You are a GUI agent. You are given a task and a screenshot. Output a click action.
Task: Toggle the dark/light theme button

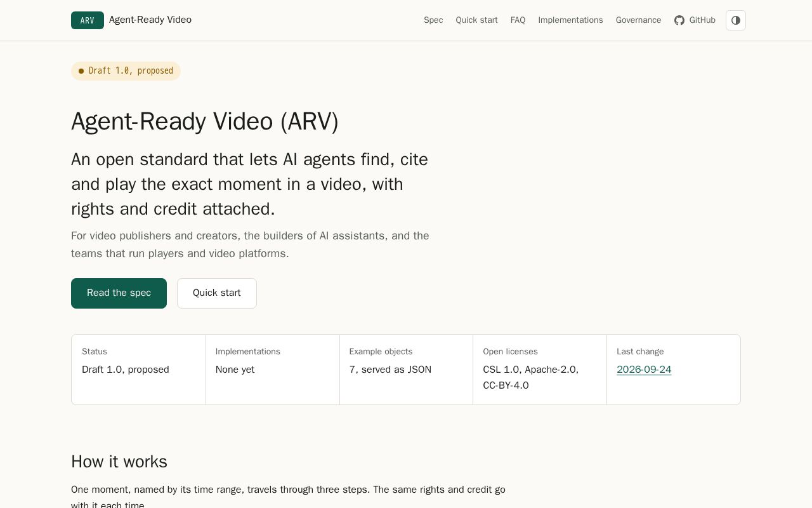pyautogui.click(x=736, y=20)
